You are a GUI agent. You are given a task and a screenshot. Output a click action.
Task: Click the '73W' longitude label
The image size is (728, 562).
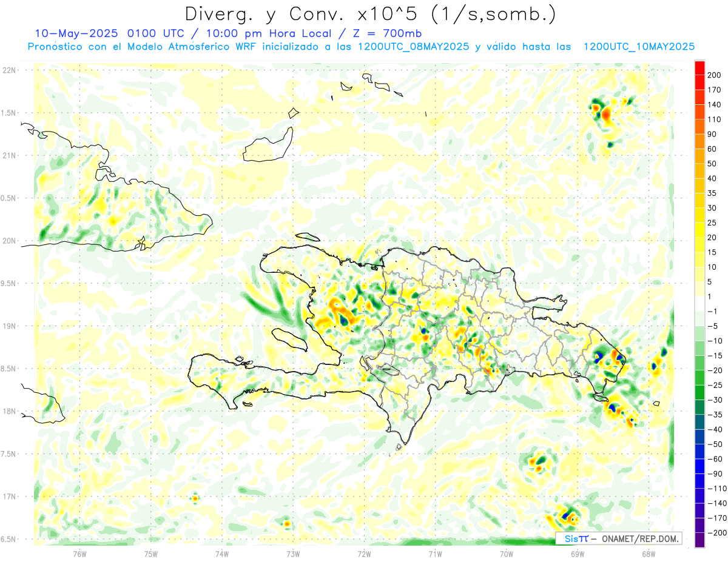tap(293, 554)
